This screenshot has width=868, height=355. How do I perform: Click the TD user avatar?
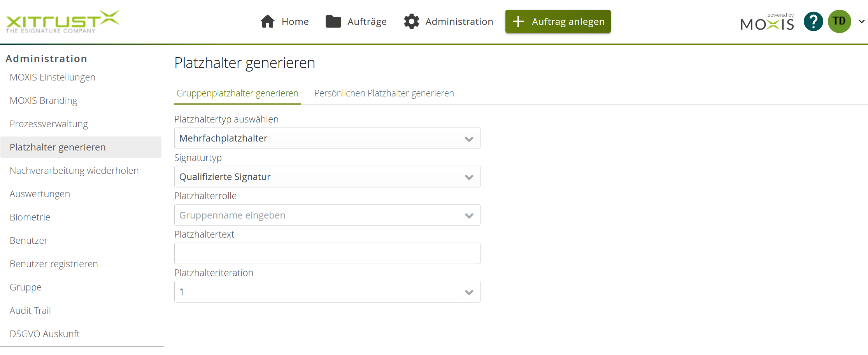click(x=839, y=21)
